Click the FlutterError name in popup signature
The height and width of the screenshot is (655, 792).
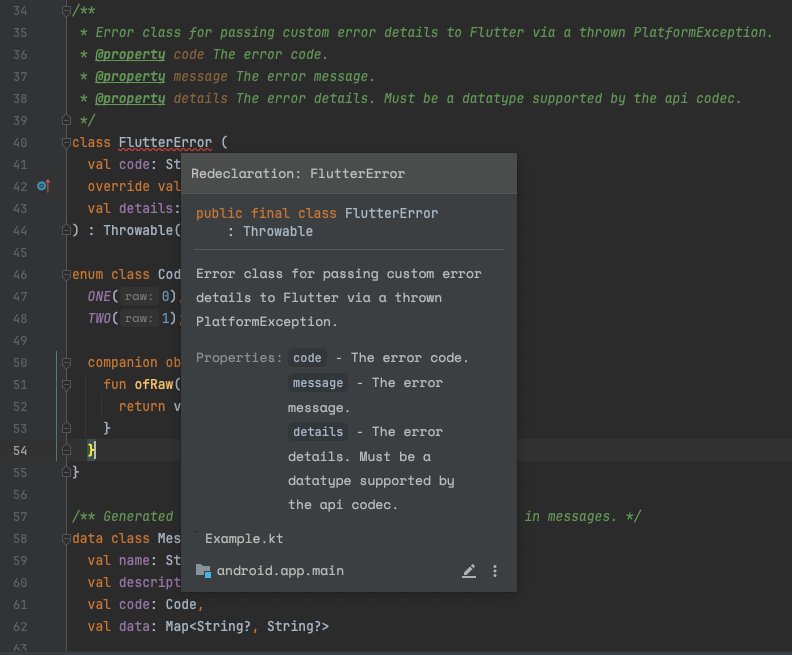coord(391,213)
